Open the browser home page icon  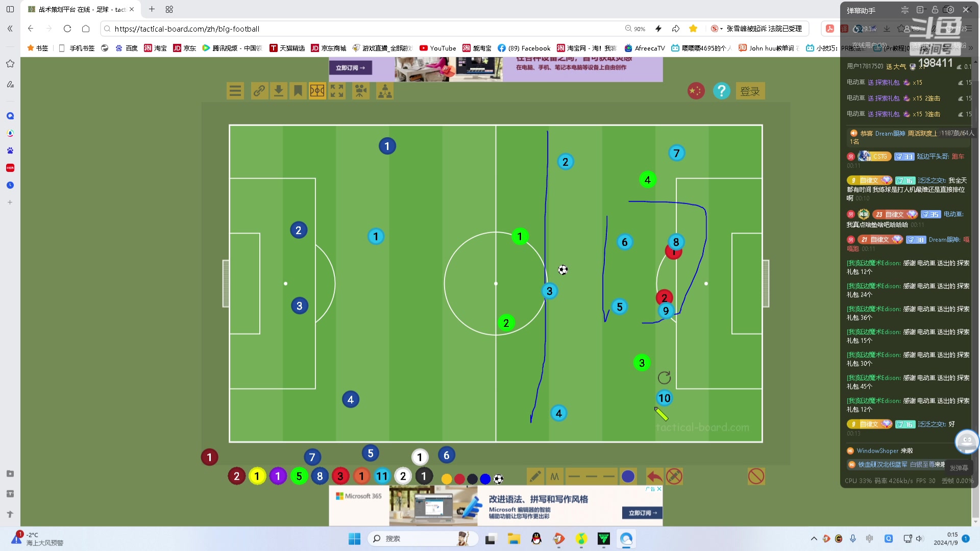click(x=86, y=29)
